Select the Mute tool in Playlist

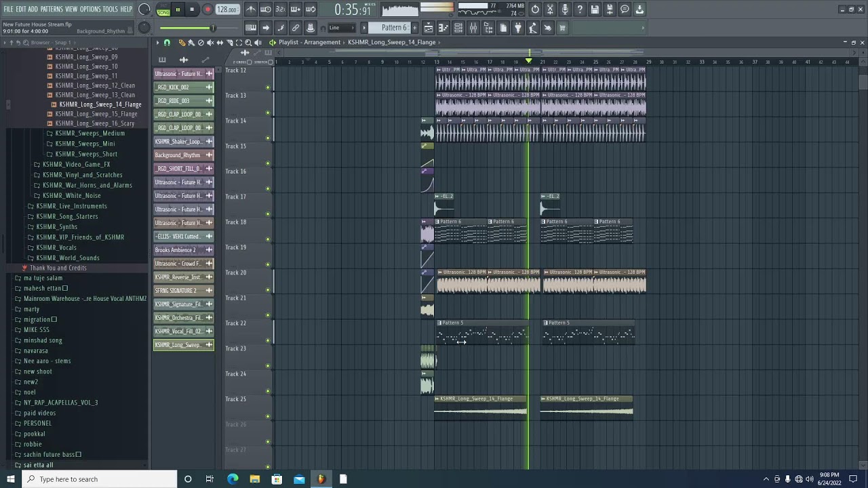210,42
